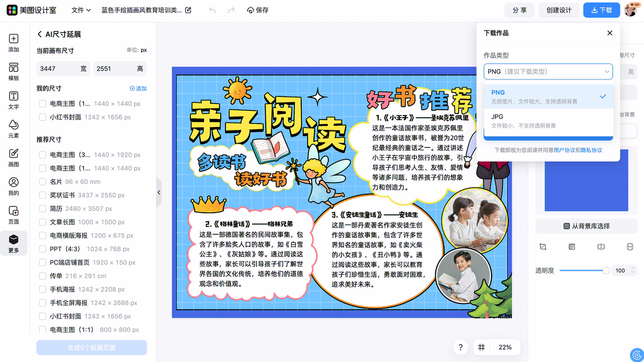Open the 模板 templates panel
644x362 pixels.
click(14, 72)
